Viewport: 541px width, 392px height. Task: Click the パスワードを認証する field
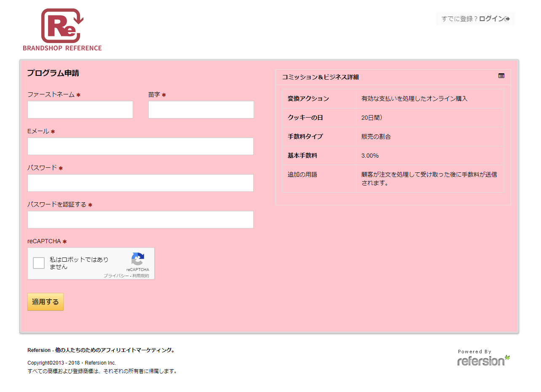click(x=140, y=220)
